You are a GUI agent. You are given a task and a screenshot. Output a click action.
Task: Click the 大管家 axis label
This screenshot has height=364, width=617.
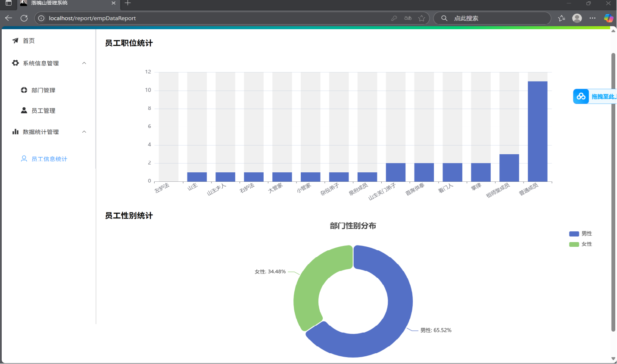tap(275, 188)
